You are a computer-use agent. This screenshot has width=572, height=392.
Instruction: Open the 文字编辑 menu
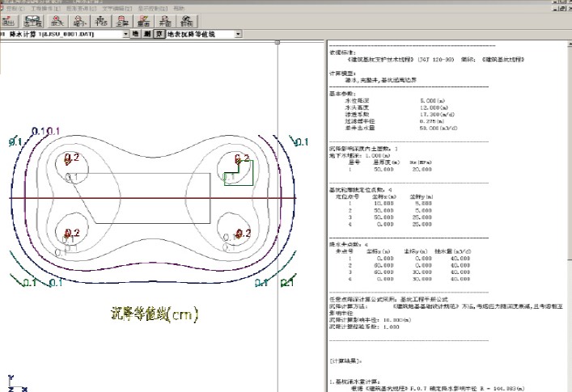pyautogui.click(x=117, y=8)
